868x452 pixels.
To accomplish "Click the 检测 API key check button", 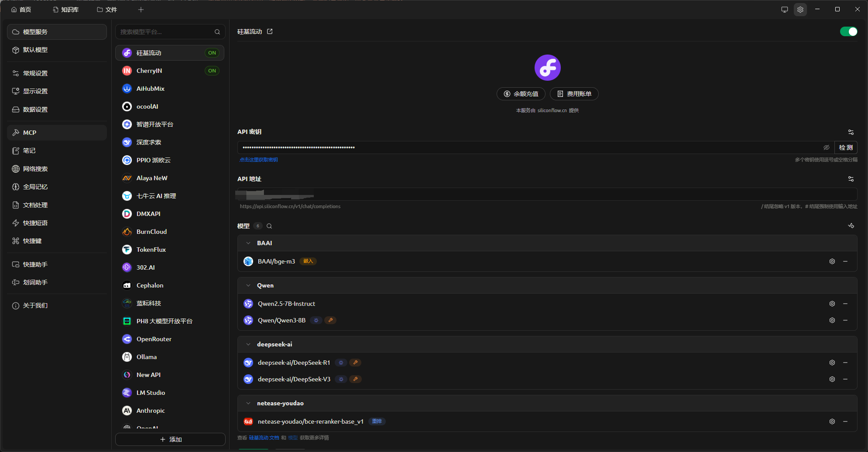I will pyautogui.click(x=845, y=147).
